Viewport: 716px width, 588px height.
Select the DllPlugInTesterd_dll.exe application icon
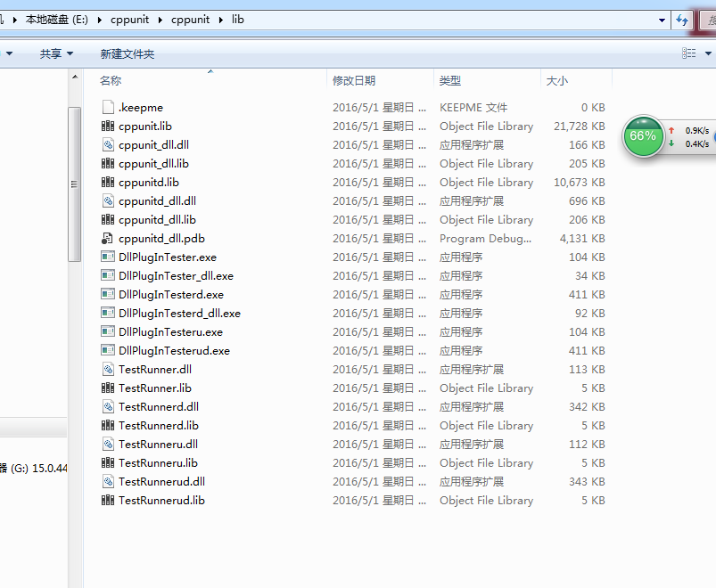click(x=108, y=313)
